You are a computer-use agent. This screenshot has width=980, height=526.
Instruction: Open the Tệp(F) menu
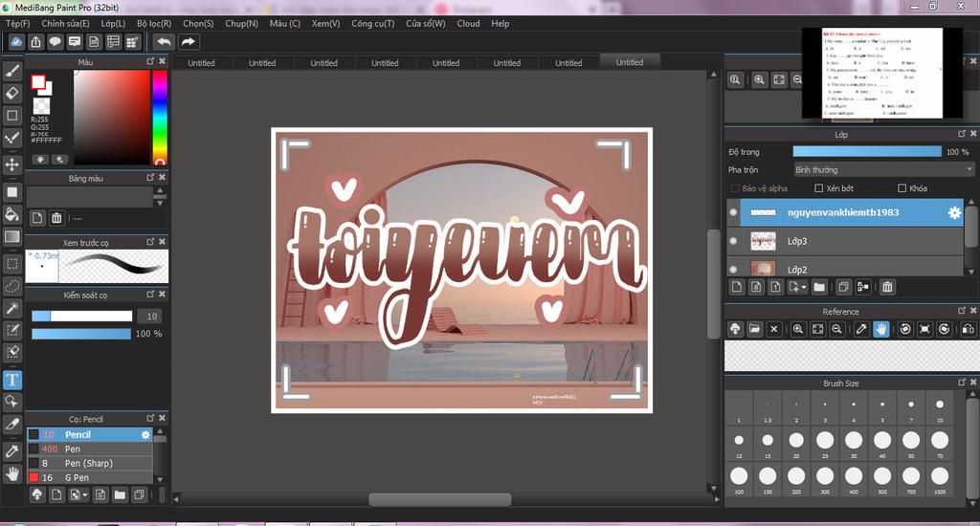(x=17, y=23)
